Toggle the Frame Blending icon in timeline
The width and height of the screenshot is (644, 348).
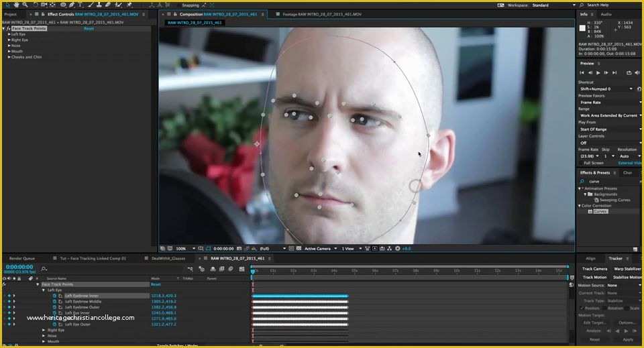(x=222, y=269)
